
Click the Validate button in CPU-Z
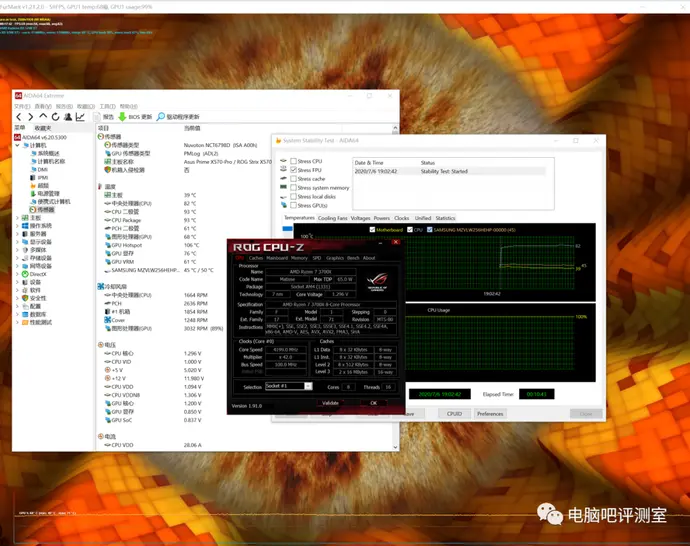click(330, 403)
